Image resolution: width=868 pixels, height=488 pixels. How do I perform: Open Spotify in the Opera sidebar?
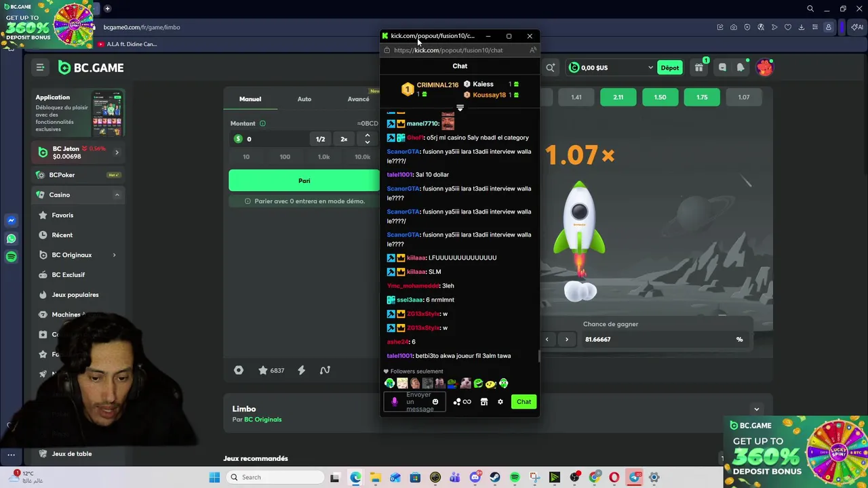click(11, 257)
